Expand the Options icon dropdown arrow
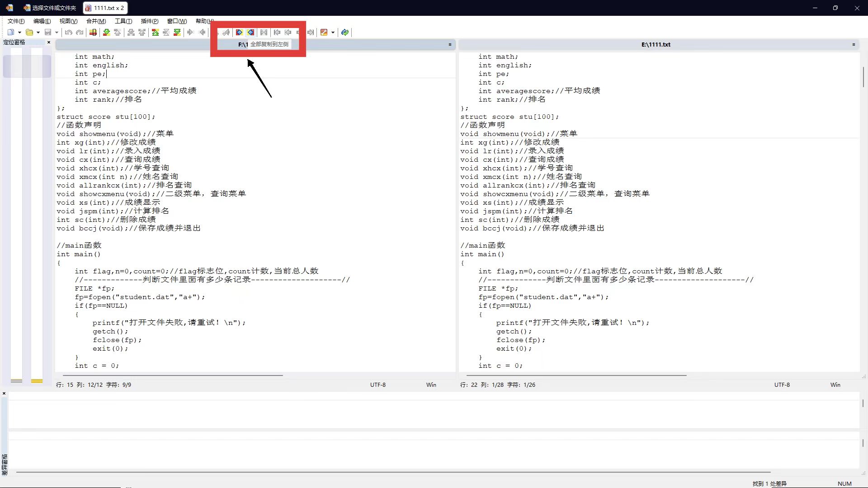 tap(333, 33)
